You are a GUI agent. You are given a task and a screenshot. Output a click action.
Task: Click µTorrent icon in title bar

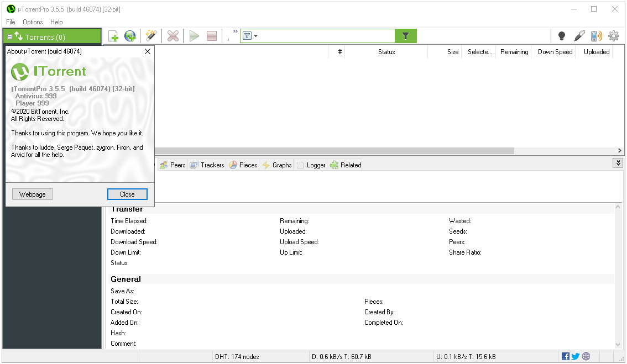click(11, 9)
